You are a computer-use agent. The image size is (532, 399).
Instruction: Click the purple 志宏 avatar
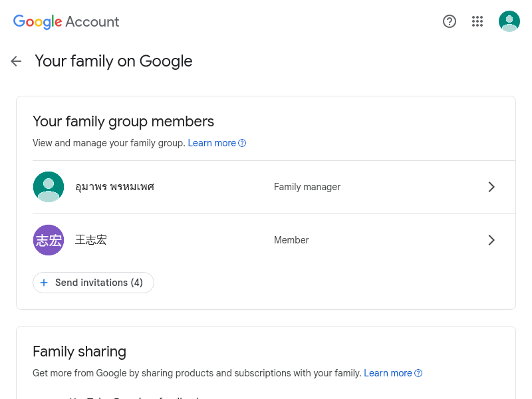tap(49, 240)
